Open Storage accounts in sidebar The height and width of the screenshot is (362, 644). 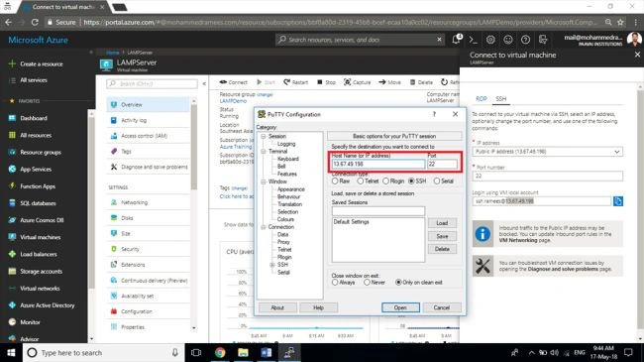[41, 272]
